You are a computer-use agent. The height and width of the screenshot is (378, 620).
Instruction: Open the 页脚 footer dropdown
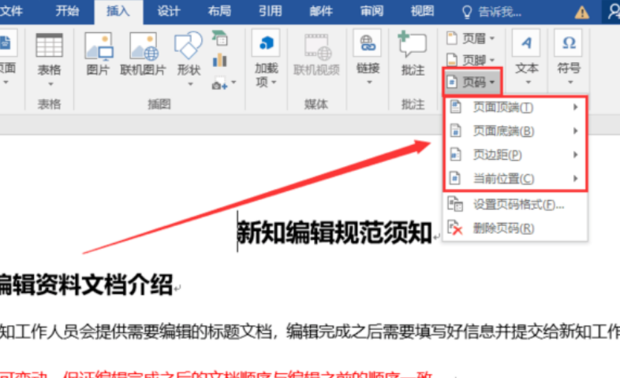click(471, 60)
